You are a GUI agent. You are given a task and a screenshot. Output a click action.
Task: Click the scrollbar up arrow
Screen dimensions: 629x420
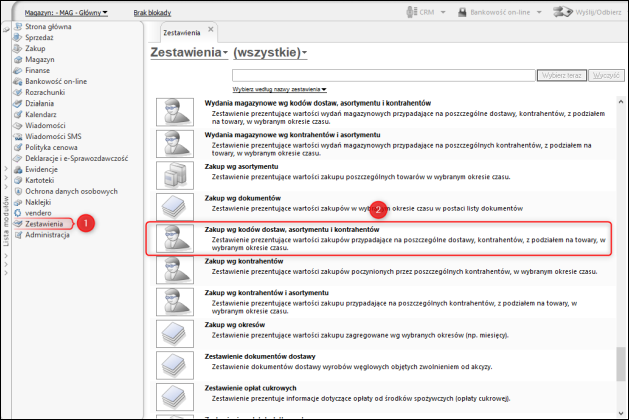coord(621,102)
